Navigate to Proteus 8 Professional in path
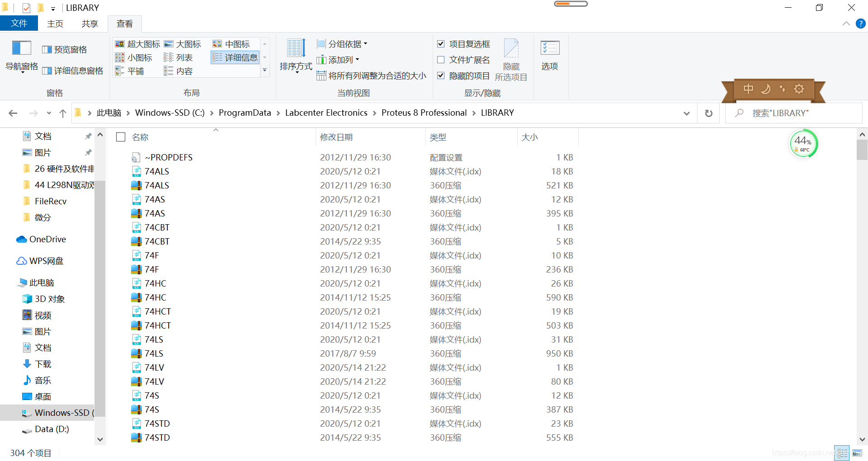Viewport: 868px width, 461px height. click(424, 113)
